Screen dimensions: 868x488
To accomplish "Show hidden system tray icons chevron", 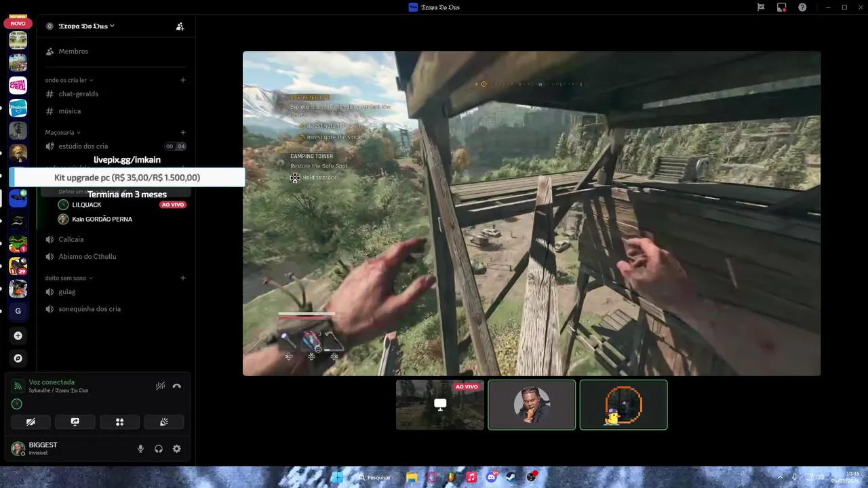I will 780,477.
